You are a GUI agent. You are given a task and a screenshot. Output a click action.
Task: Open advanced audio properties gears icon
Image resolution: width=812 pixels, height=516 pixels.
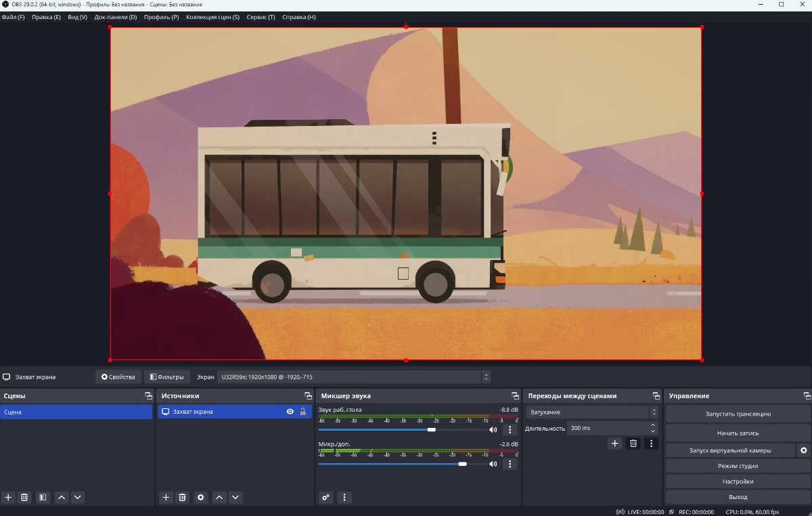coord(326,497)
